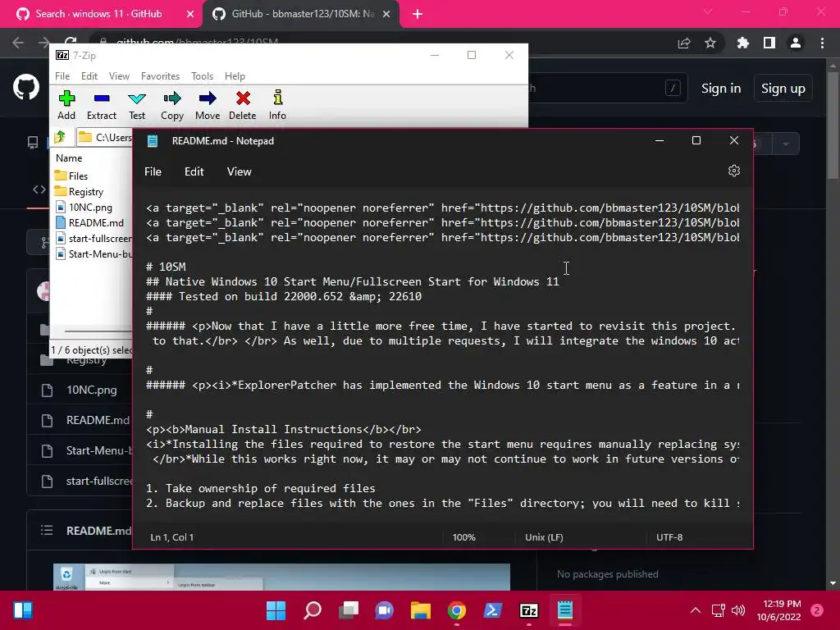Click the 7-Zip path address field
840x630 pixels.
104,137
